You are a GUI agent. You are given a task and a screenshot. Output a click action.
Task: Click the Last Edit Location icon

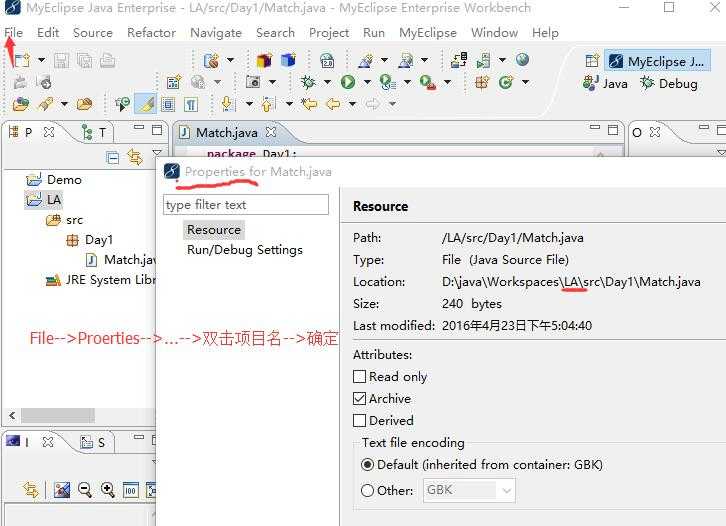(x=309, y=104)
